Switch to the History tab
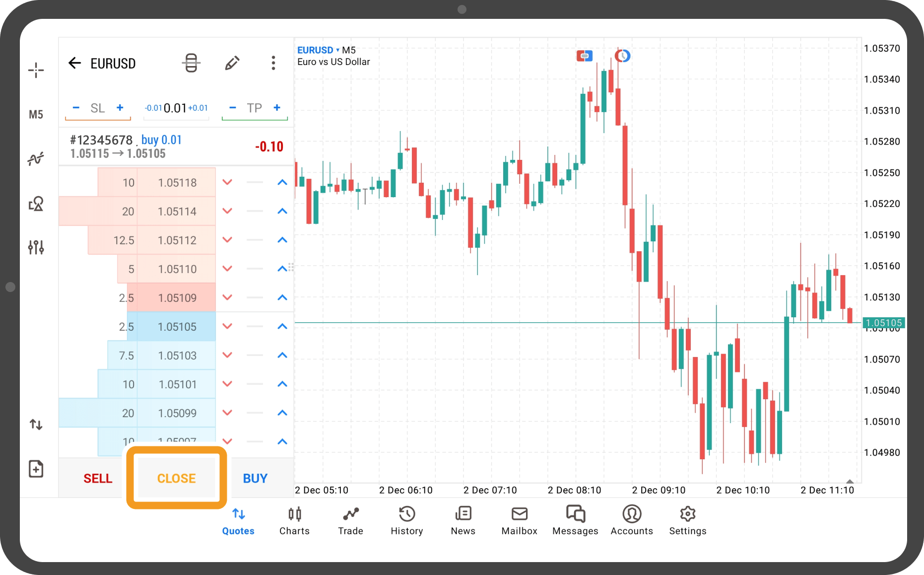Image resolution: width=924 pixels, height=575 pixels. point(406,520)
